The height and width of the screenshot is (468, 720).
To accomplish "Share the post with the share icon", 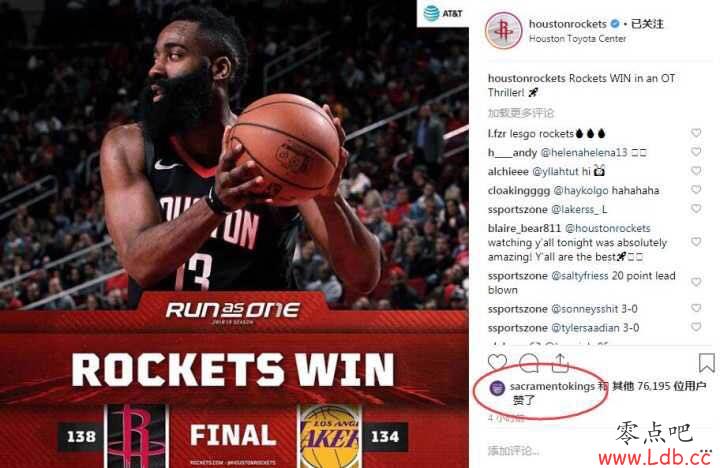I will (x=560, y=362).
